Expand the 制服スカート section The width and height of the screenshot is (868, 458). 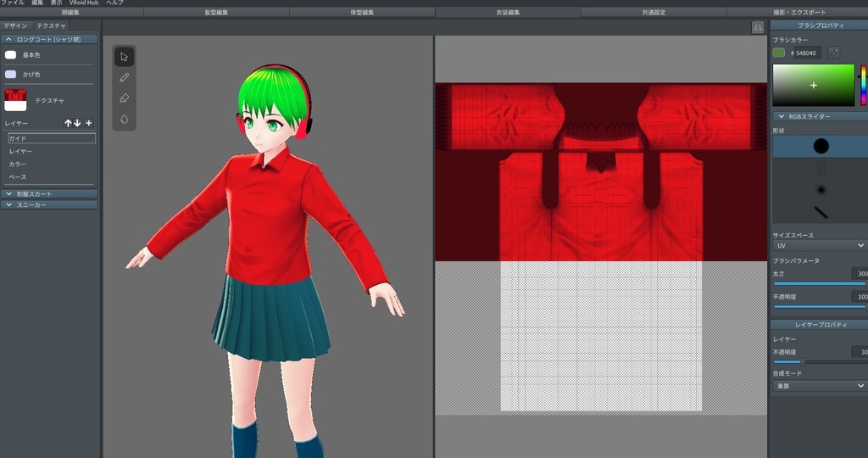[49, 194]
